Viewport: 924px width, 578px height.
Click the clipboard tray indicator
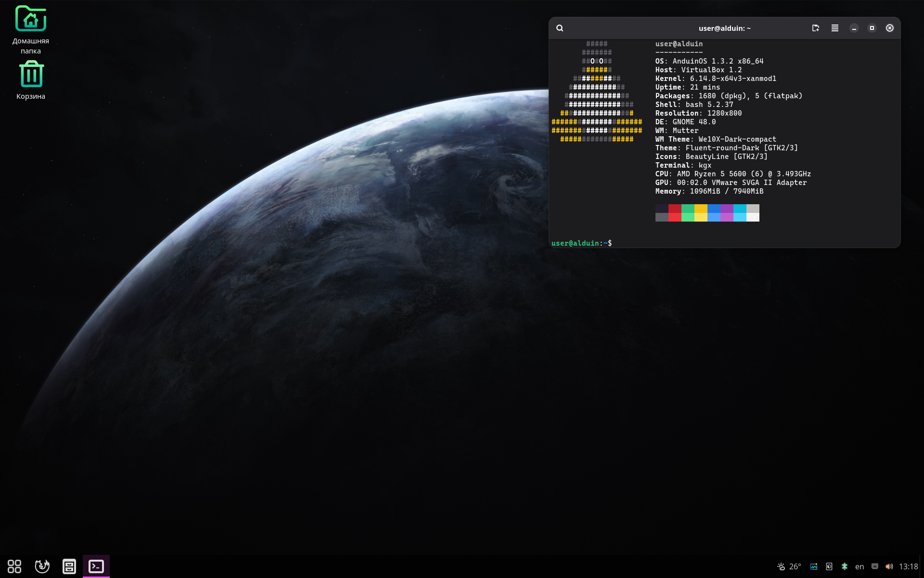click(x=829, y=566)
